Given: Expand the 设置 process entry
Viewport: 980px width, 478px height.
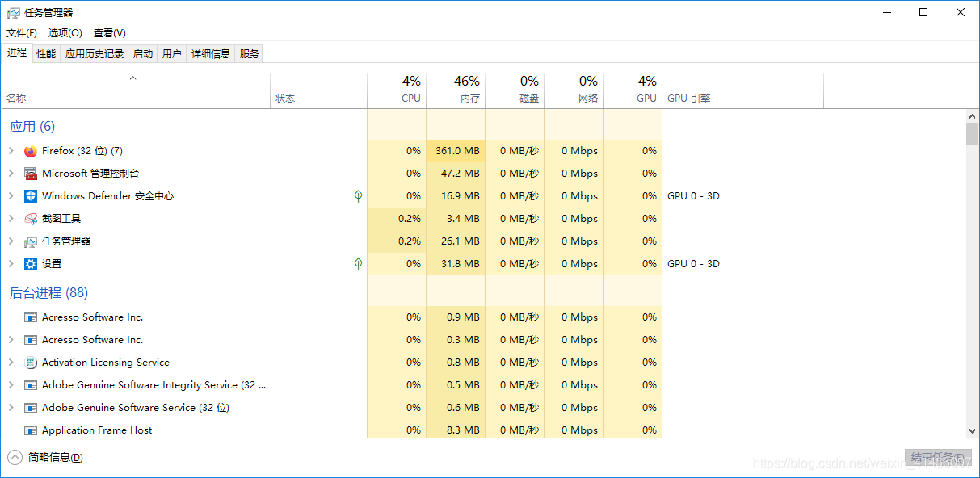Looking at the screenshot, I should pyautogui.click(x=11, y=264).
